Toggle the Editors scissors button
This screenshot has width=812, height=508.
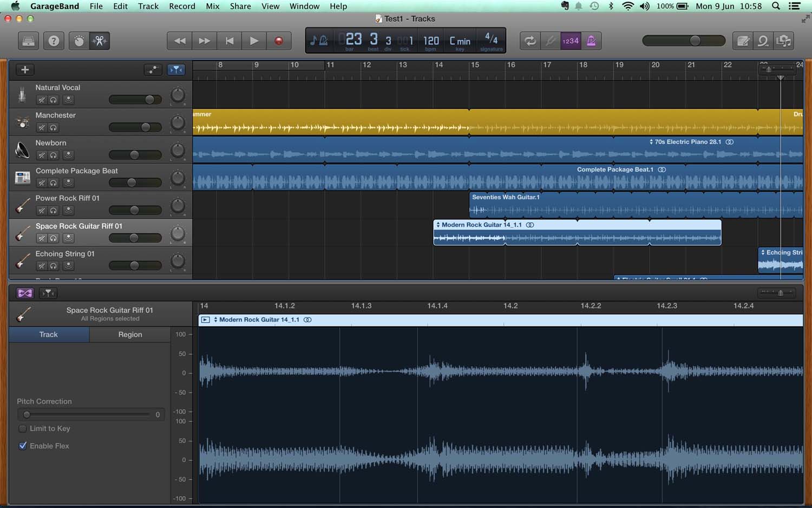click(100, 41)
